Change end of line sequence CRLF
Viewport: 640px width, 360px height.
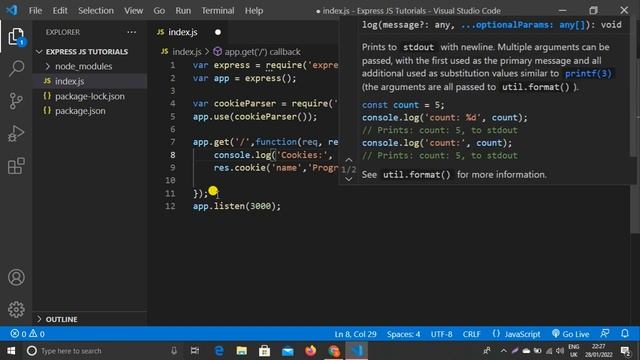471,334
